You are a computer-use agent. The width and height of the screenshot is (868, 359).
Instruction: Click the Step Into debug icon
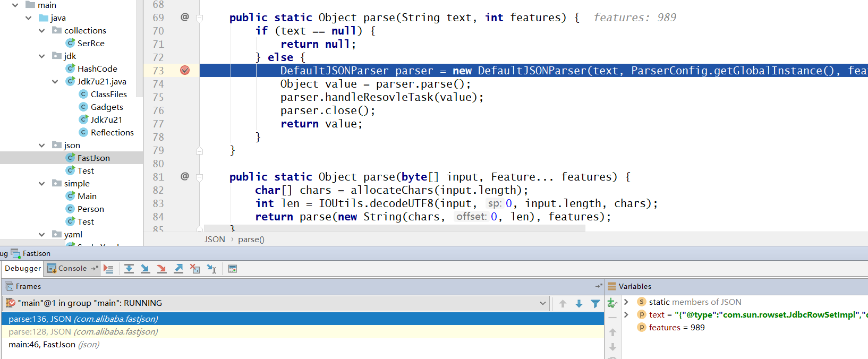[x=145, y=269]
